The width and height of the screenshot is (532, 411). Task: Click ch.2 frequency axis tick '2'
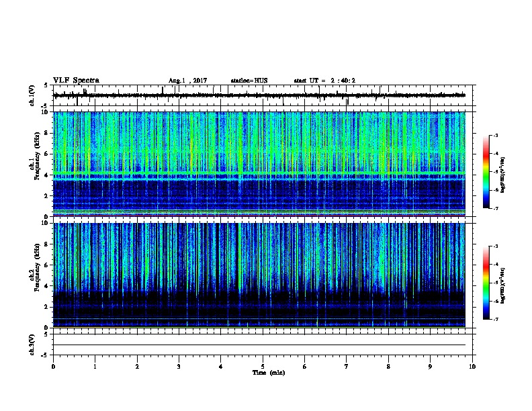pos(46,307)
